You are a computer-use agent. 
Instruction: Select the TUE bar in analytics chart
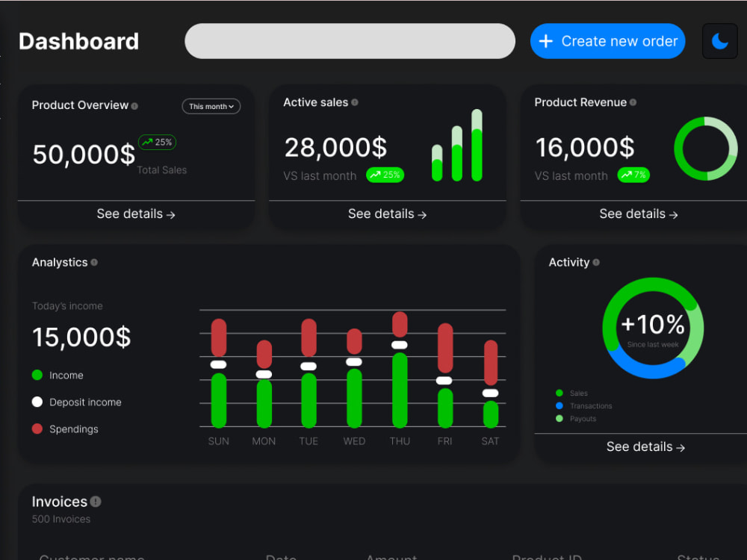(309, 373)
